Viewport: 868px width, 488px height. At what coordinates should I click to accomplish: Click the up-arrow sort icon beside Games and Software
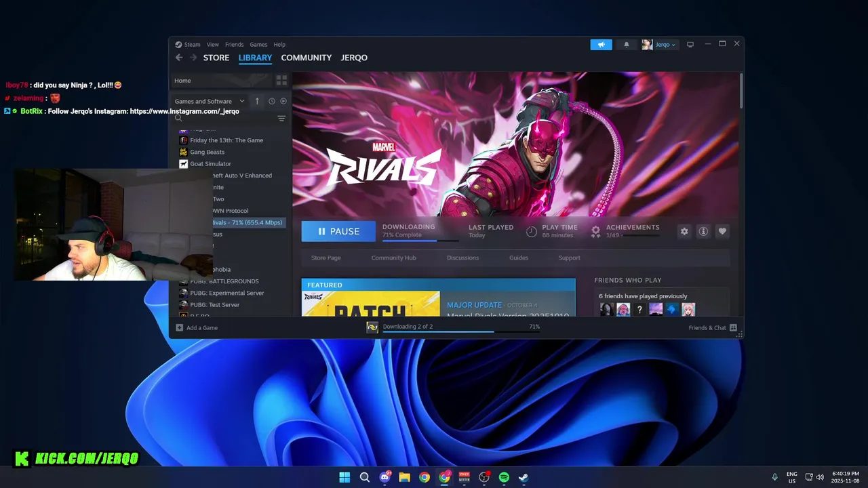257,101
